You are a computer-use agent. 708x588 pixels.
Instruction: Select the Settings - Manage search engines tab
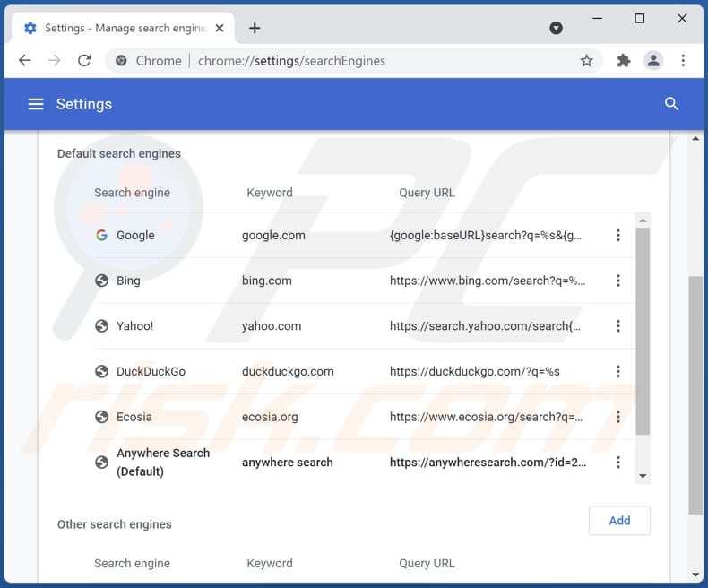[123, 29]
